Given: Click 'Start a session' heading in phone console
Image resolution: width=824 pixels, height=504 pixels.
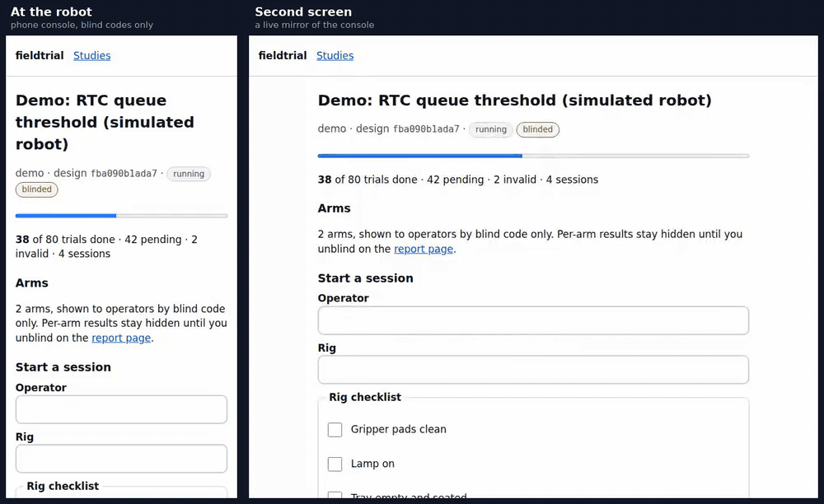Looking at the screenshot, I should tap(63, 367).
